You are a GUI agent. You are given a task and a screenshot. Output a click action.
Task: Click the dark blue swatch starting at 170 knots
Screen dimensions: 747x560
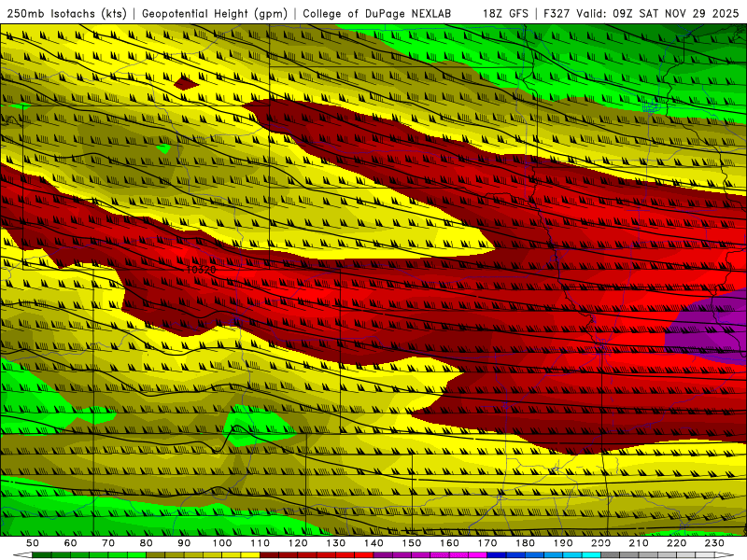tap(497, 554)
